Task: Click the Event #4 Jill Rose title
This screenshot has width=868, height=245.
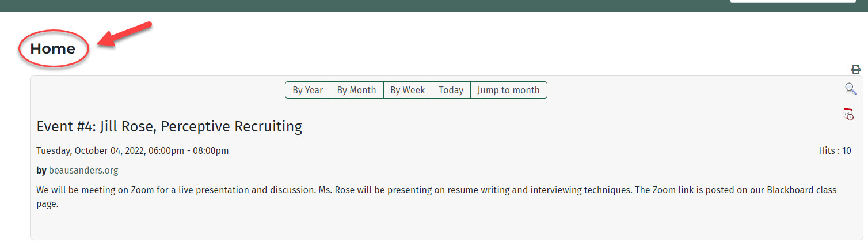Action: tap(169, 126)
